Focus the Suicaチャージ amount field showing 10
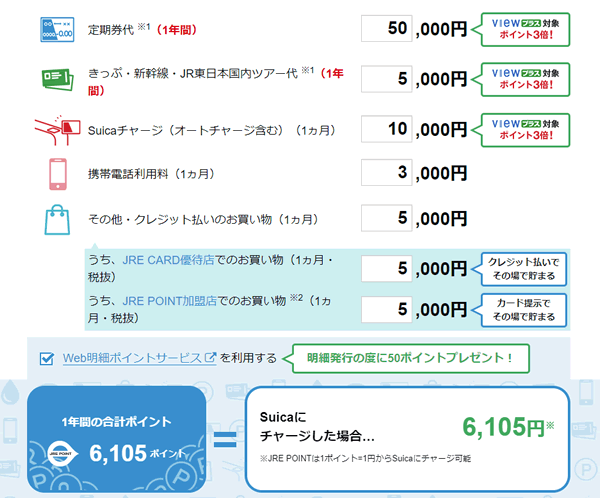The width and height of the screenshot is (600, 498). (386, 129)
